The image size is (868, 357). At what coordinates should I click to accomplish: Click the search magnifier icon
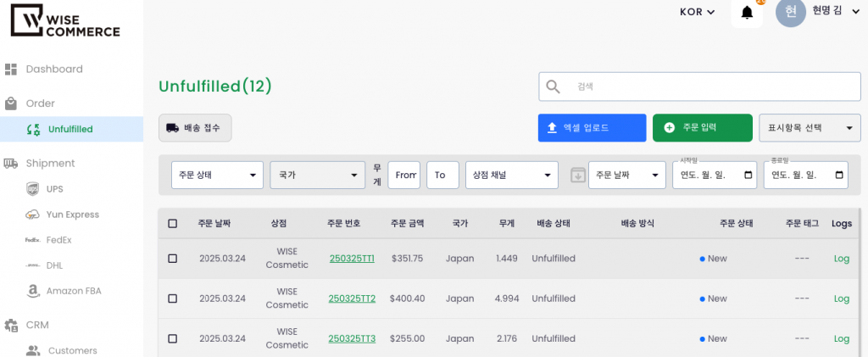554,86
